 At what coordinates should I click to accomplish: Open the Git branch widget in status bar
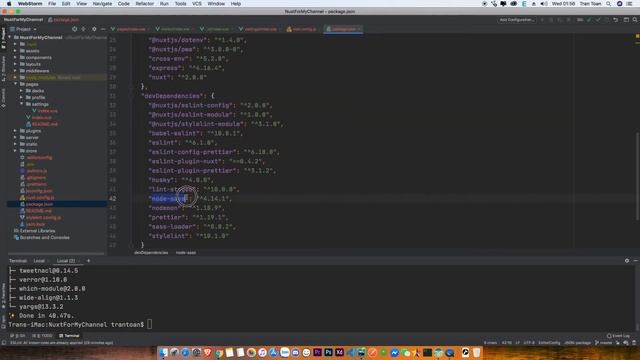pyautogui.click(x=603, y=343)
